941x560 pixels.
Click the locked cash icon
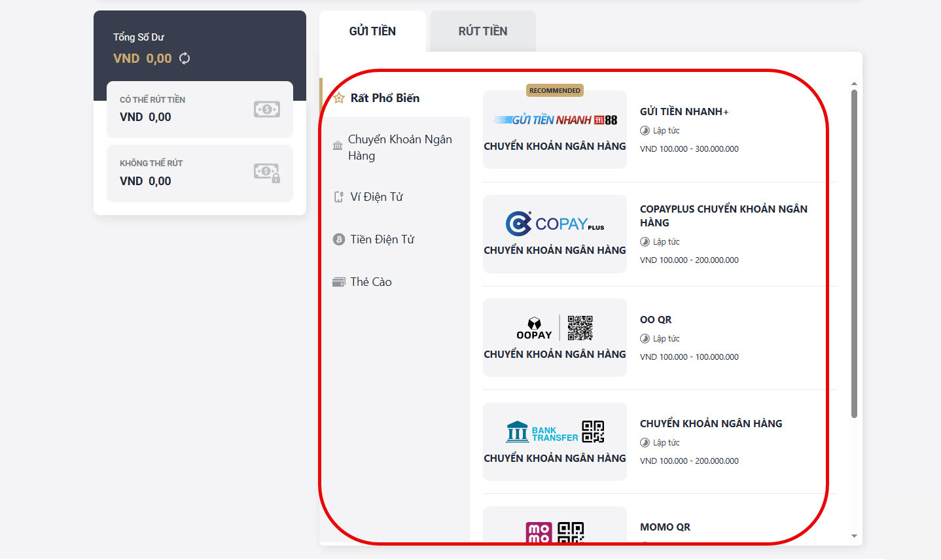point(266,173)
